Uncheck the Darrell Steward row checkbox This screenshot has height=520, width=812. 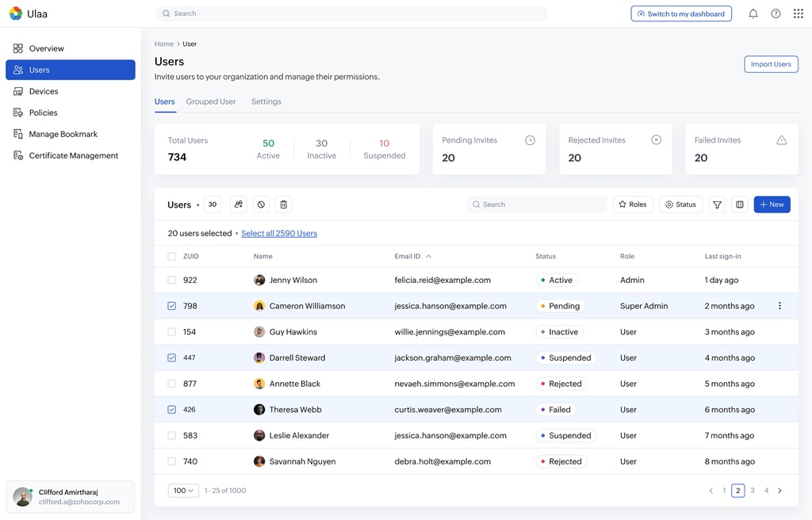pos(172,357)
